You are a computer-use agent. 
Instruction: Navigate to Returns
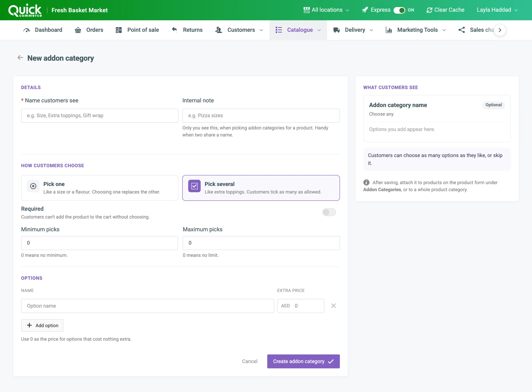pyautogui.click(x=187, y=30)
